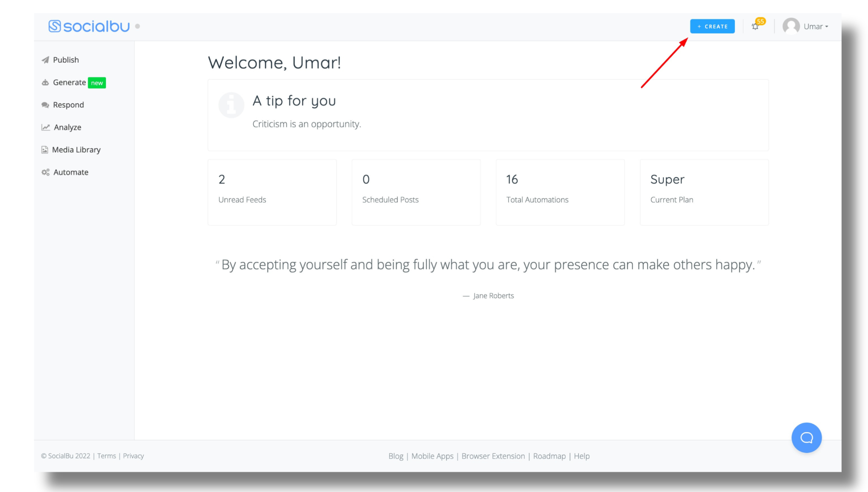Open the Browser Extension page
Screen dimensions: 868x492
(493, 456)
